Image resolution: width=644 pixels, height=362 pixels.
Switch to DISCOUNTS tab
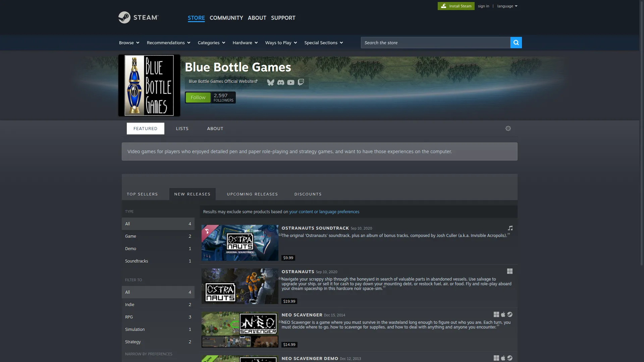[308, 194]
